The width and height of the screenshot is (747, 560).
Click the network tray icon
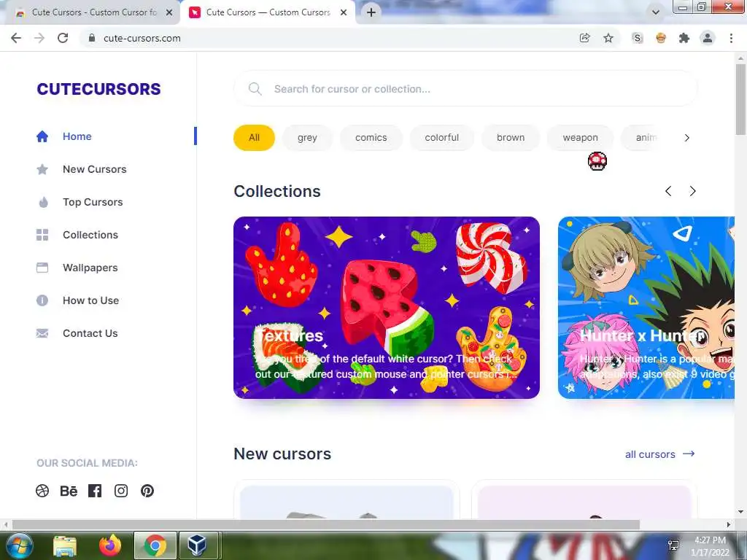pos(673,545)
